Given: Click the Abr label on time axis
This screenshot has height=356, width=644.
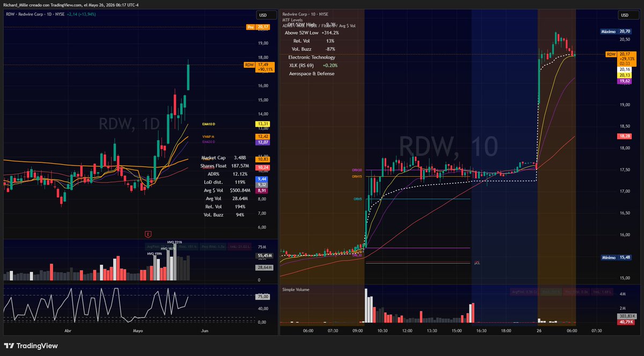Looking at the screenshot, I should tap(67, 331).
